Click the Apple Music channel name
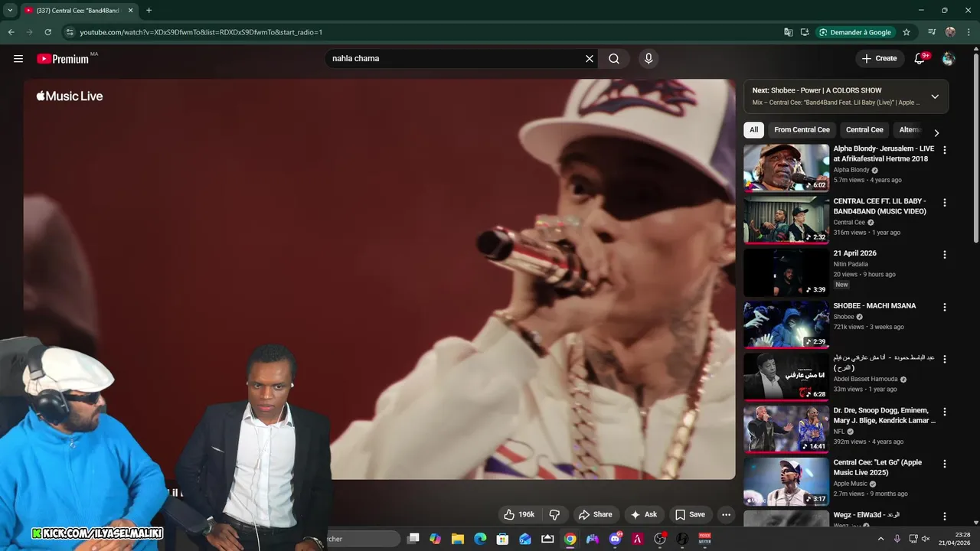The image size is (980, 551). coord(851,484)
